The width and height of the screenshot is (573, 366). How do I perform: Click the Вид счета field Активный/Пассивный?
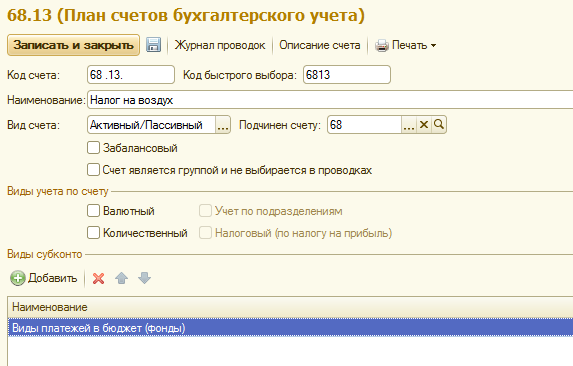pos(151,125)
